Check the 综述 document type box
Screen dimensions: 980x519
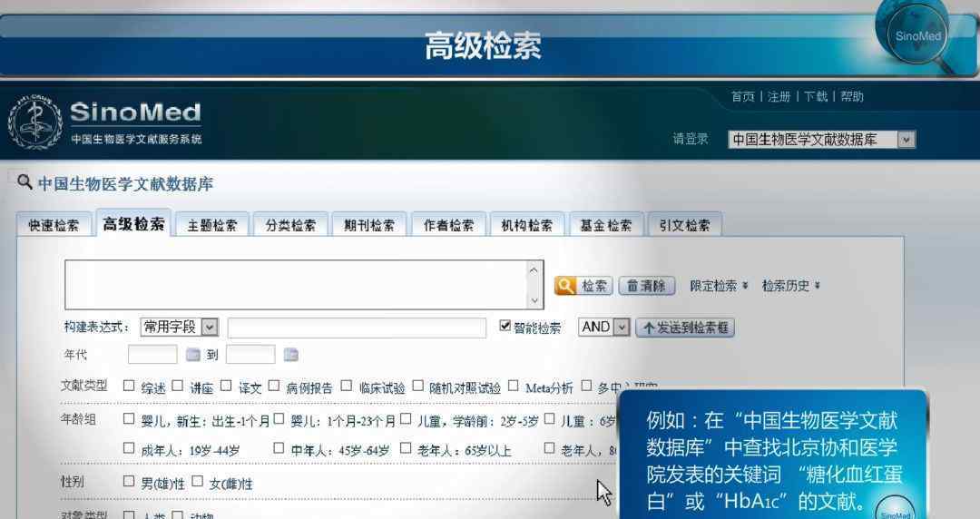(129, 386)
